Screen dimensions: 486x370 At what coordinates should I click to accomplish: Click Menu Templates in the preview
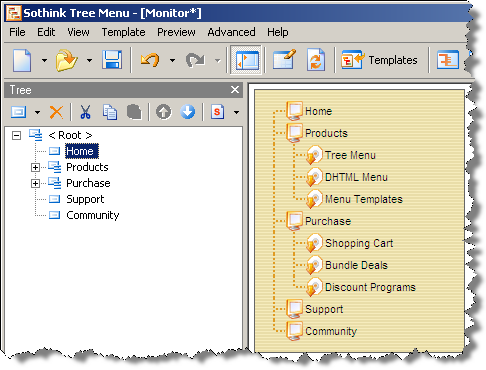[x=364, y=199]
